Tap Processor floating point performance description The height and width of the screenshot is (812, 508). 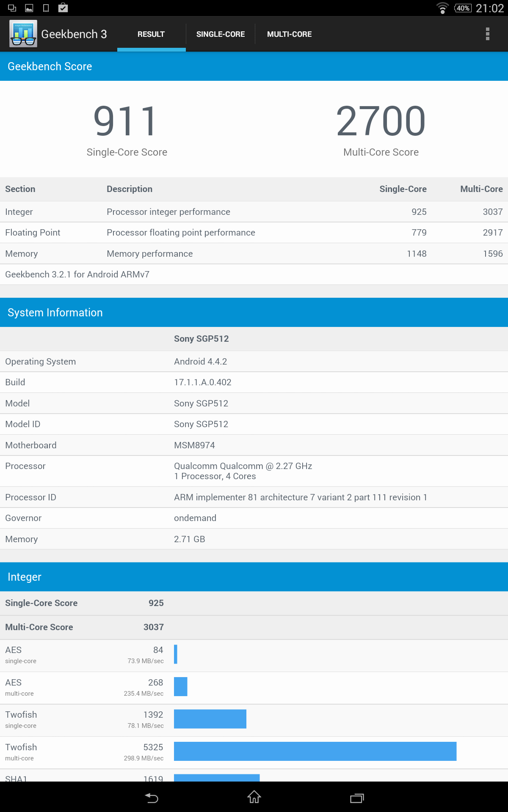[x=181, y=233]
